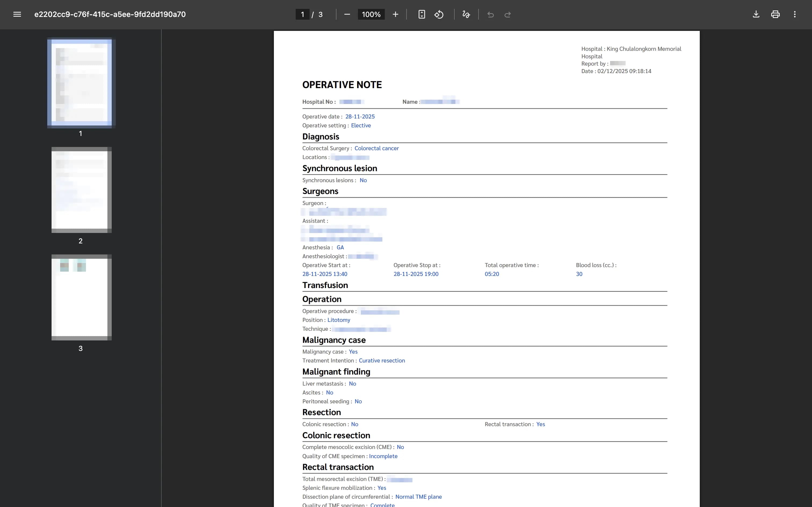The image size is (812, 507).
Task: Print the operative note document
Action: click(x=775, y=15)
